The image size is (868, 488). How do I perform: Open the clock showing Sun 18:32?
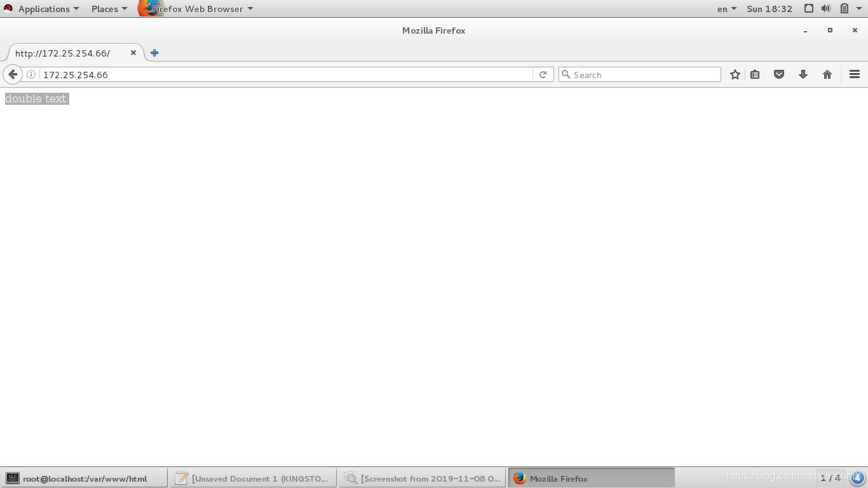point(770,9)
